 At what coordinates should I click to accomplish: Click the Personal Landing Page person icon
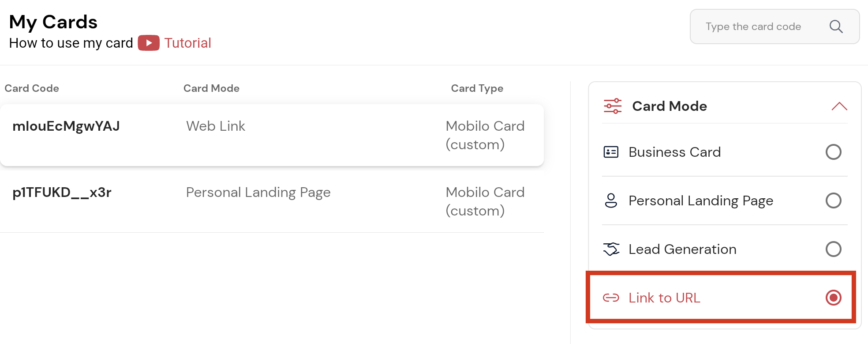point(611,200)
